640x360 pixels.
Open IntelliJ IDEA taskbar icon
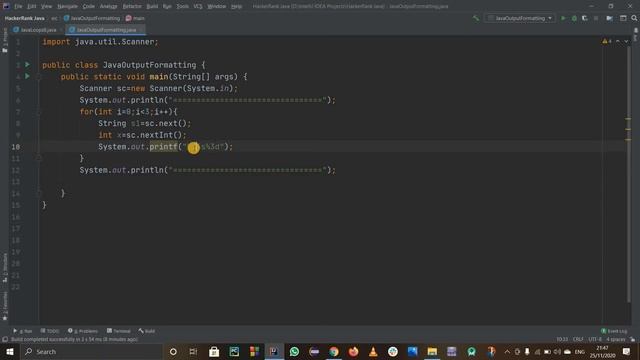[273, 351]
